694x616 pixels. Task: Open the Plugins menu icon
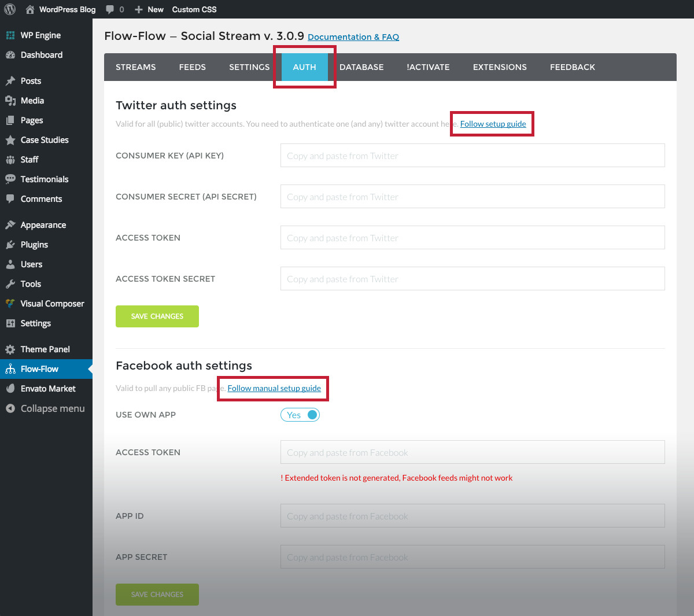pos(10,245)
